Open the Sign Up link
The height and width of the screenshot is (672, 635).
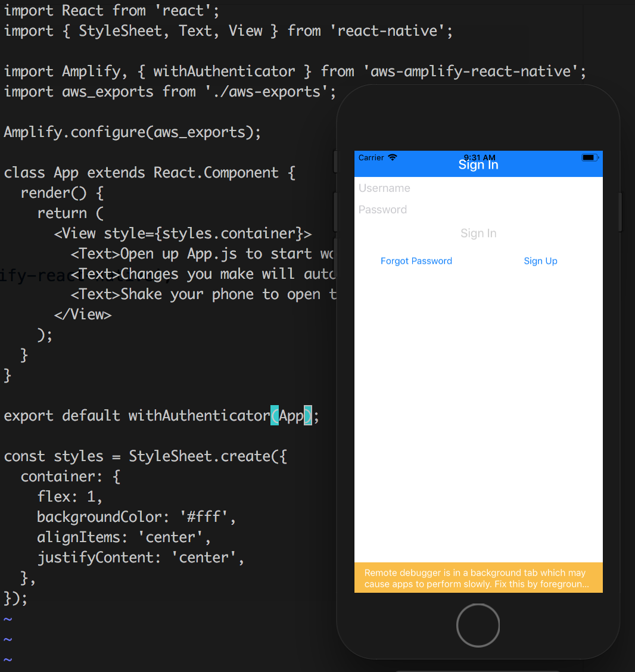click(x=540, y=261)
